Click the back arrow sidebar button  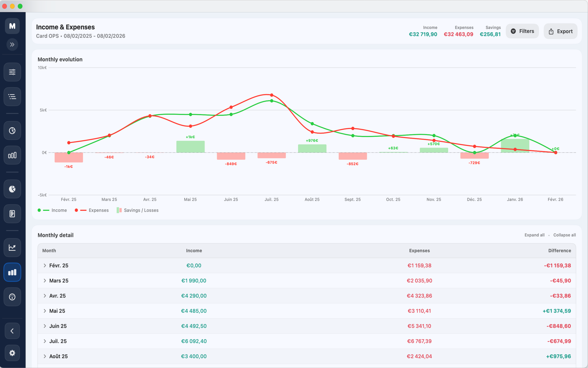pos(12,331)
